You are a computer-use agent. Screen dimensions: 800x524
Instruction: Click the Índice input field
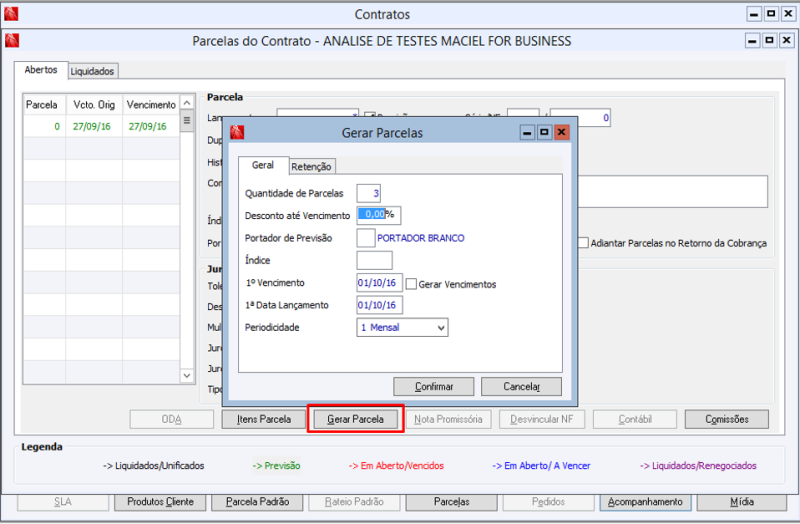pos(374,260)
